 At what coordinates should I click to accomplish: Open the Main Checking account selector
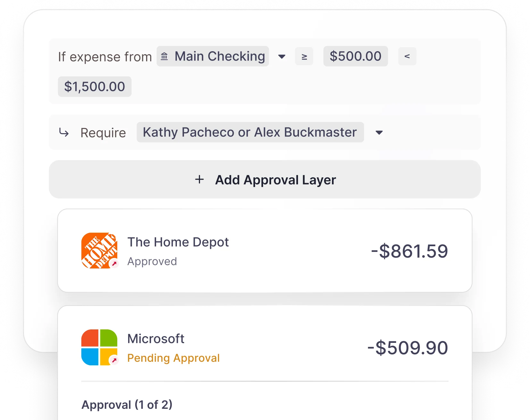click(x=213, y=56)
